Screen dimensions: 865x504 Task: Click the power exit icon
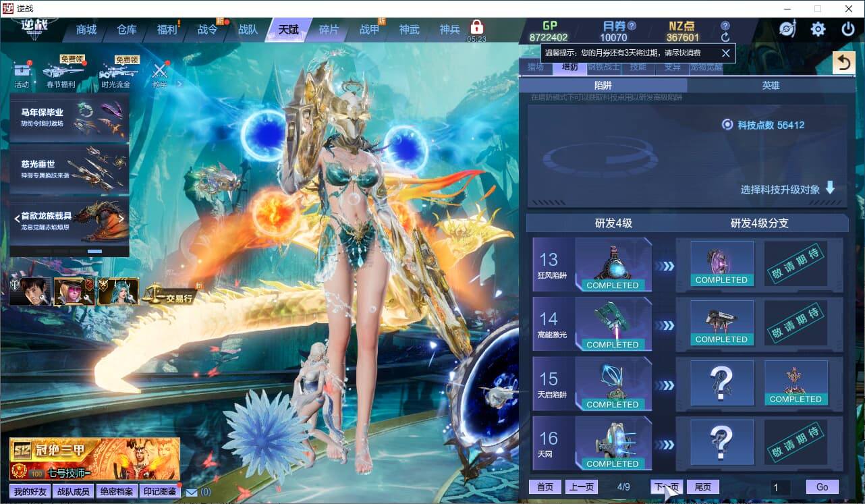pos(848,29)
